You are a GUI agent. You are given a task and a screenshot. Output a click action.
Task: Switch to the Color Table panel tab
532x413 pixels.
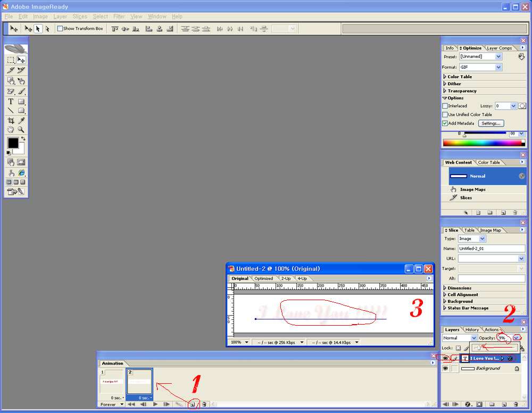489,162
